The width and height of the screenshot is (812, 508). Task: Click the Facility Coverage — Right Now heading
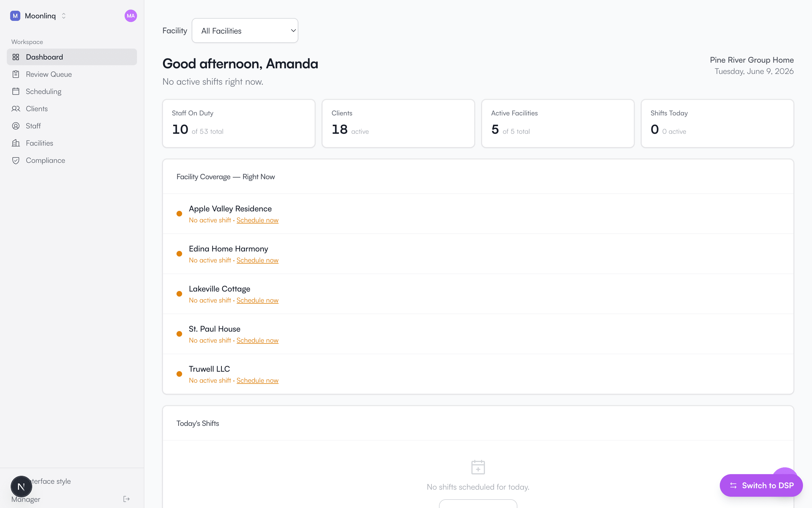[226, 177]
